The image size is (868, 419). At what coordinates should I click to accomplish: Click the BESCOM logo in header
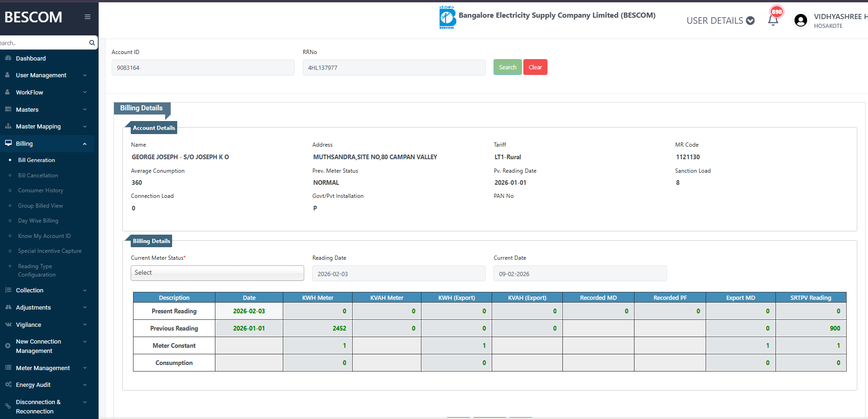[447, 18]
